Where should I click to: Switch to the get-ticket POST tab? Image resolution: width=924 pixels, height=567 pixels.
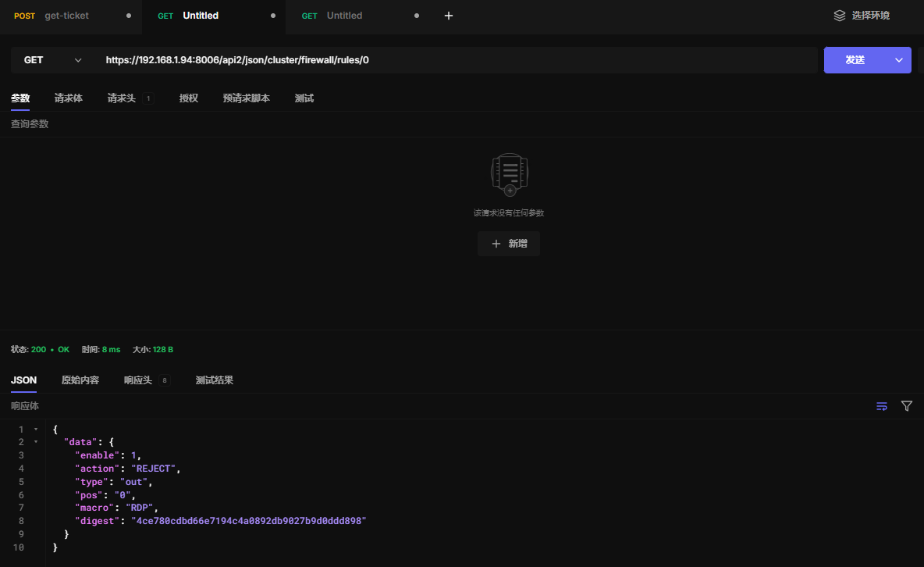click(66, 16)
